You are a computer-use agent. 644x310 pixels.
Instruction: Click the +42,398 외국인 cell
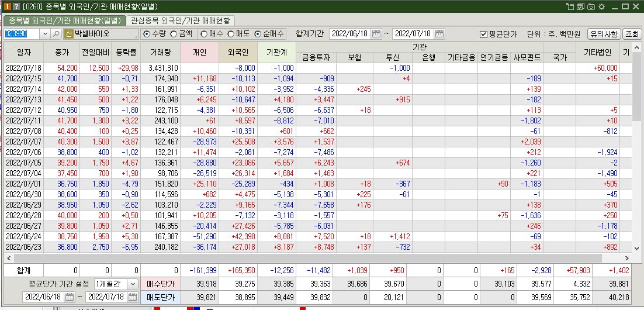(238, 236)
